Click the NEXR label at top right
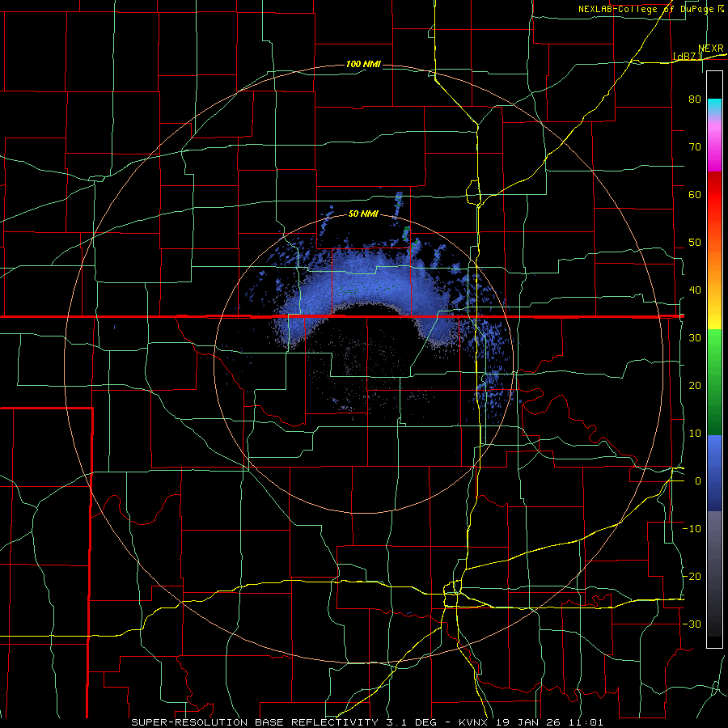728x728 pixels. 711,49
